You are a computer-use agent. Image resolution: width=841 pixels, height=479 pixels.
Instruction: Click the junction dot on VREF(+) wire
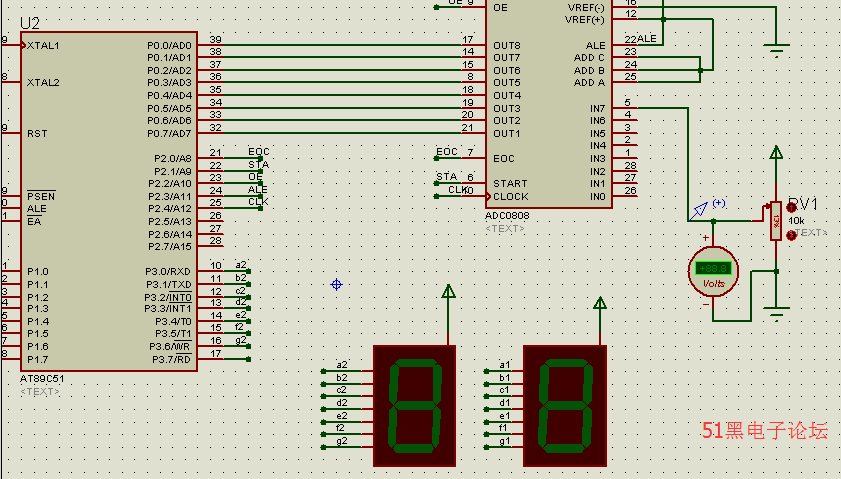click(x=663, y=19)
